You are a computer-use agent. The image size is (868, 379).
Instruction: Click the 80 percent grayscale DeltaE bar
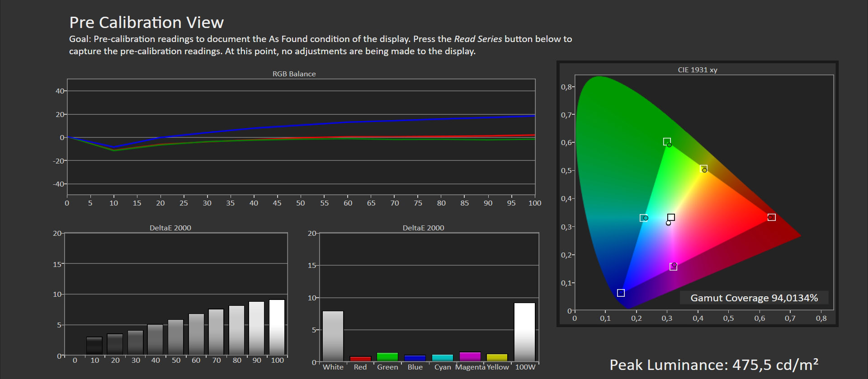click(236, 330)
